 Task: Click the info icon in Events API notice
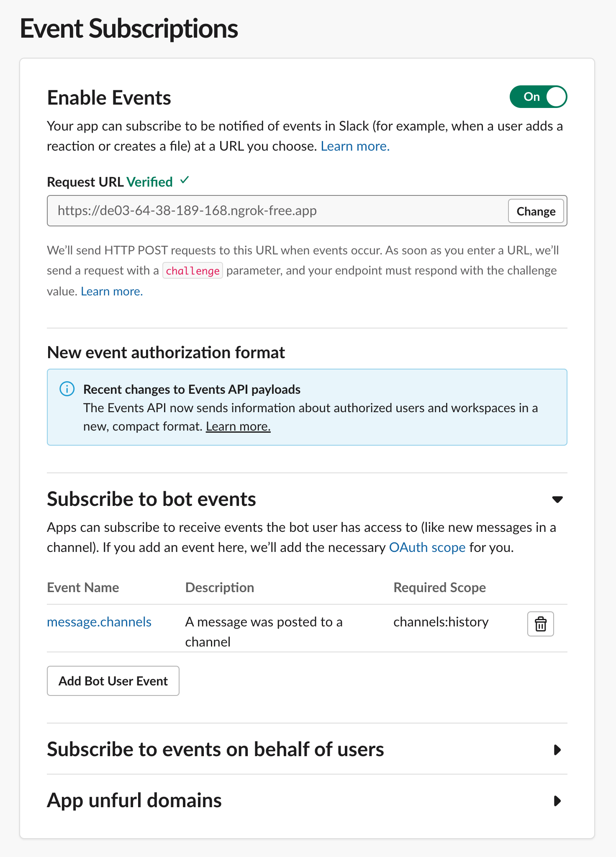pyautogui.click(x=67, y=389)
